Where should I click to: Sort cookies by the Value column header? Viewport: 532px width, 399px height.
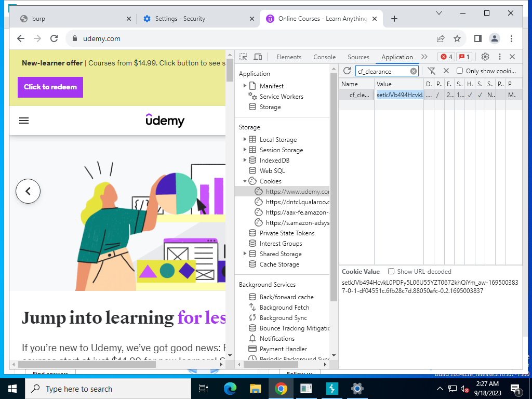(400, 84)
